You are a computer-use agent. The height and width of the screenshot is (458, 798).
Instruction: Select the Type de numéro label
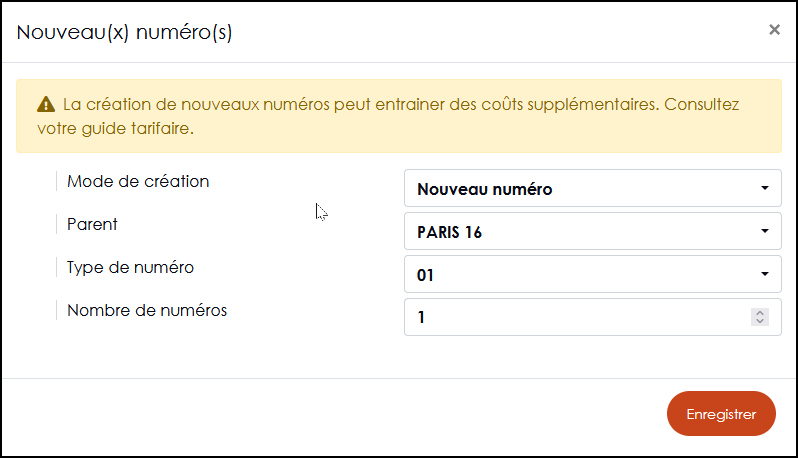tap(130, 267)
